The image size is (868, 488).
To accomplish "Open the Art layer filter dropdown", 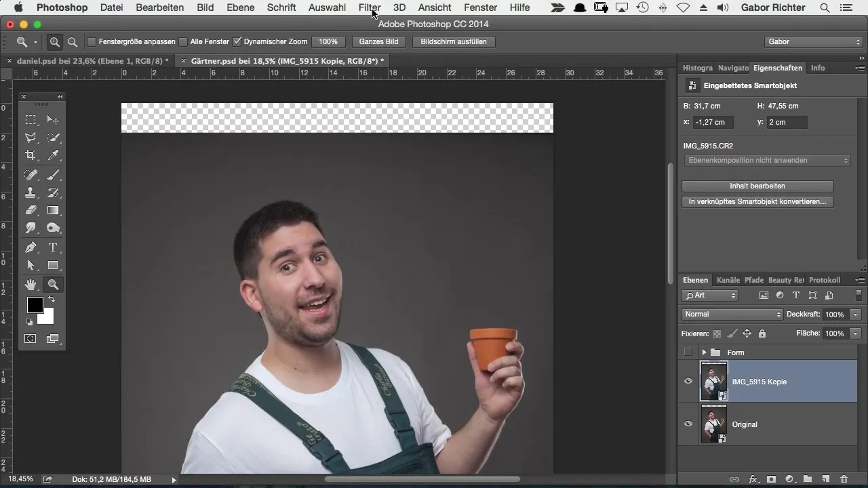I will (x=710, y=296).
